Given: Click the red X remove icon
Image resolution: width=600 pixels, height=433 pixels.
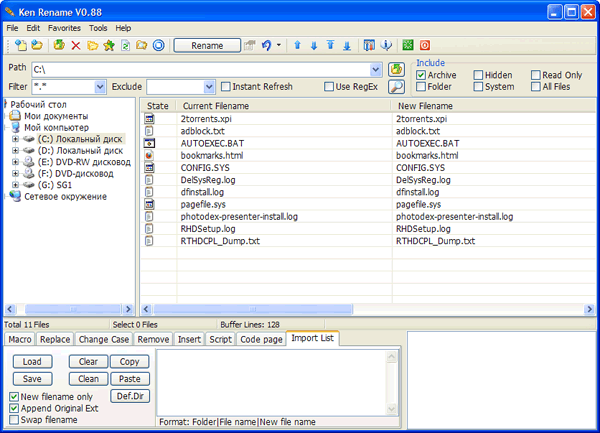Looking at the screenshot, I should pyautogui.click(x=76, y=46).
